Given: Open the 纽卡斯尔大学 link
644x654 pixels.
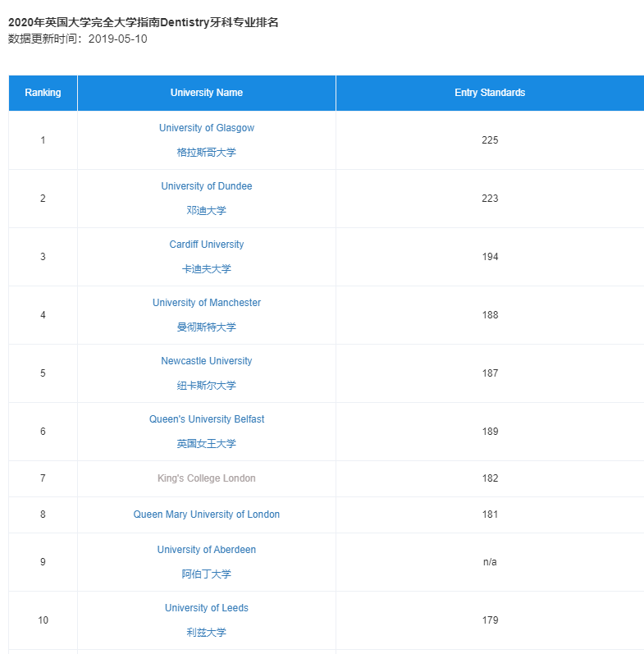Looking at the screenshot, I should [207, 386].
